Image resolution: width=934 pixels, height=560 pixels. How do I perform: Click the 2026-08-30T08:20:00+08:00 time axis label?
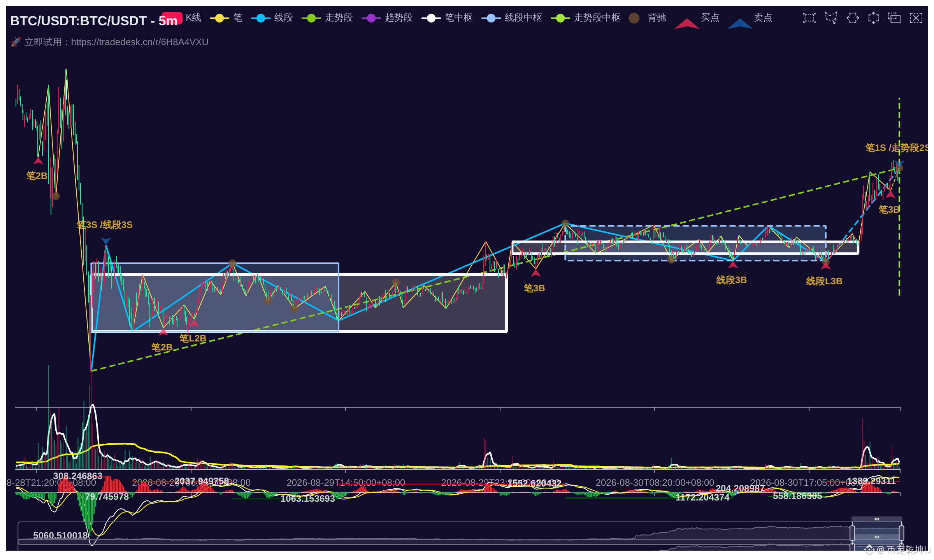[655, 483]
